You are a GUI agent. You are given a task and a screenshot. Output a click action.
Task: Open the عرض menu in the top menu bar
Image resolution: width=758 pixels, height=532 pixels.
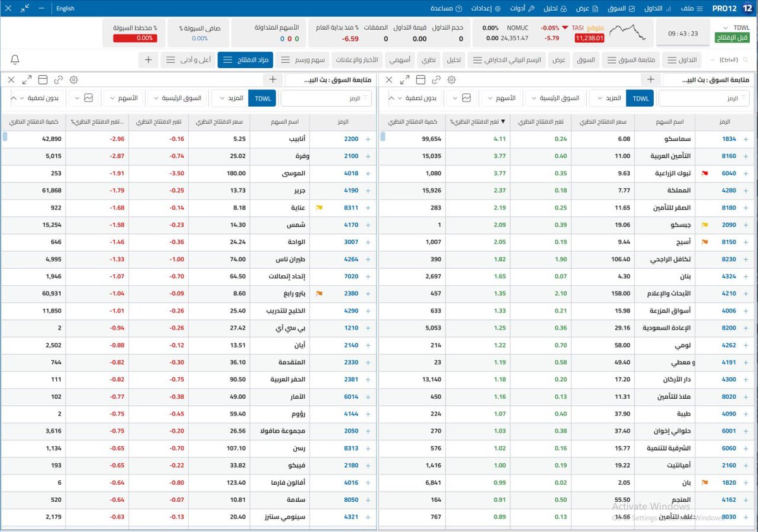point(586,9)
